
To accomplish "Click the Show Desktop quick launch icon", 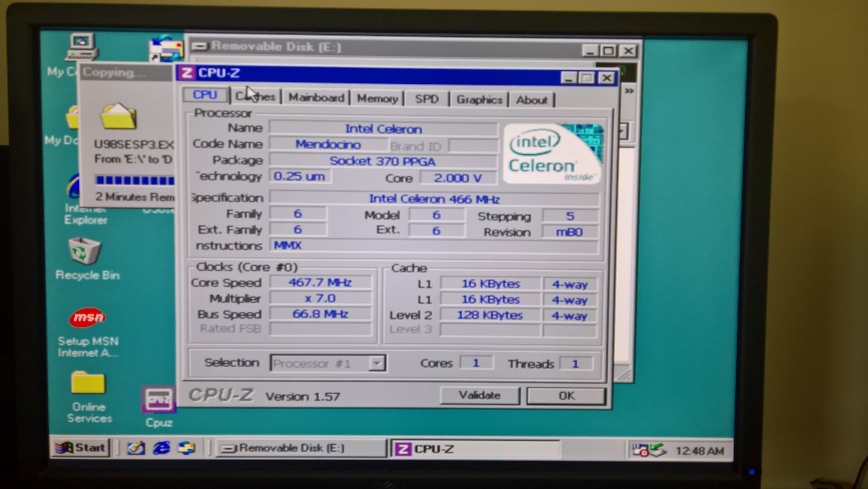I will [136, 448].
